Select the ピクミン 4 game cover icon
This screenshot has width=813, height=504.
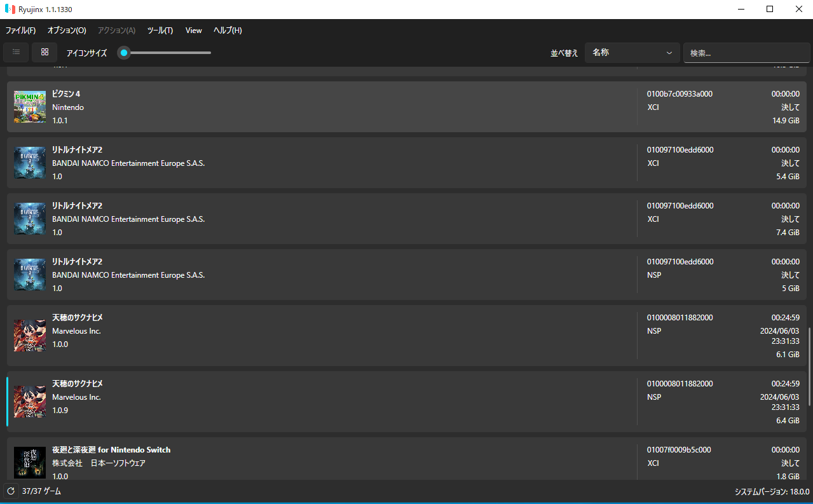[30, 107]
